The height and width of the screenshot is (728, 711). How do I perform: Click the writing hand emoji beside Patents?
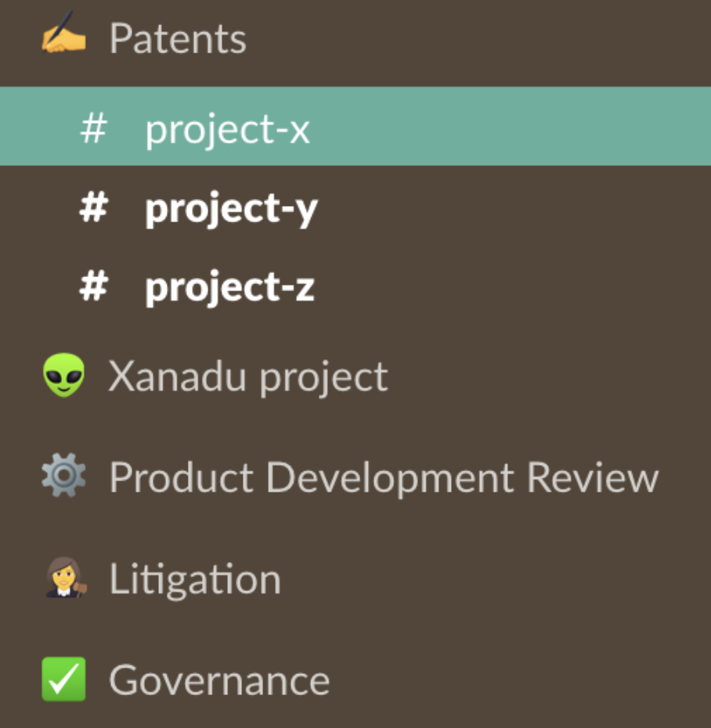tap(63, 31)
